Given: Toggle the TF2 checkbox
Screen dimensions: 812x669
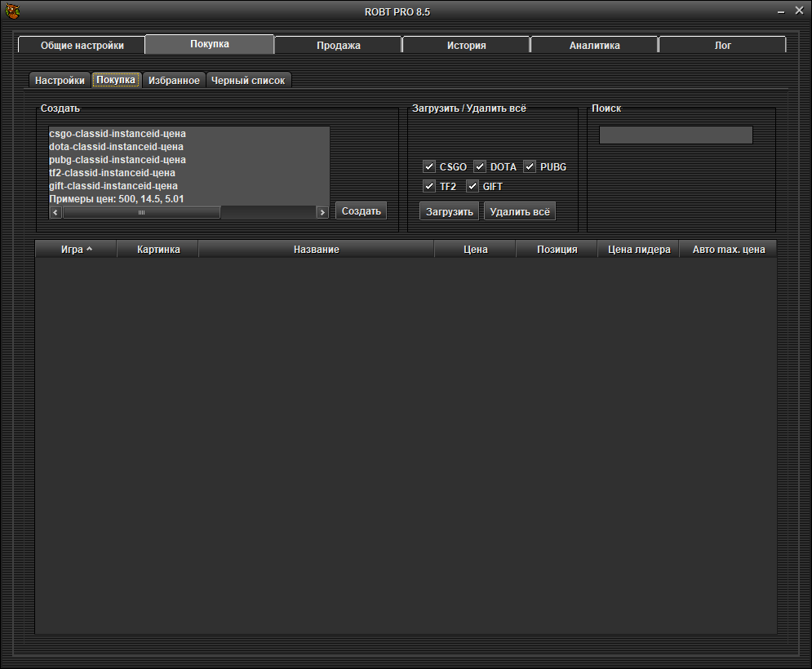Looking at the screenshot, I should [429, 186].
